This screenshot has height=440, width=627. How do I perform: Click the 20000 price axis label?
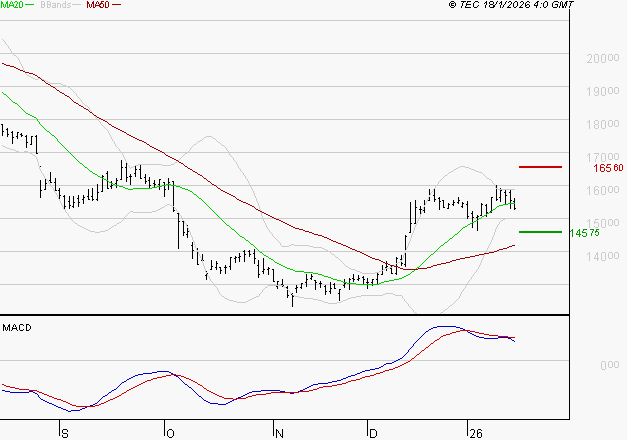pyautogui.click(x=603, y=58)
